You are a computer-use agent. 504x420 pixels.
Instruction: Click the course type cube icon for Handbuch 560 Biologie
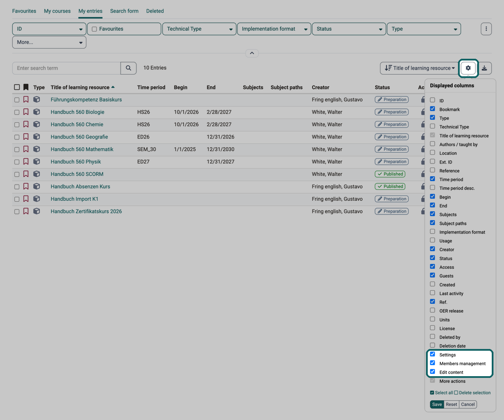37,112
